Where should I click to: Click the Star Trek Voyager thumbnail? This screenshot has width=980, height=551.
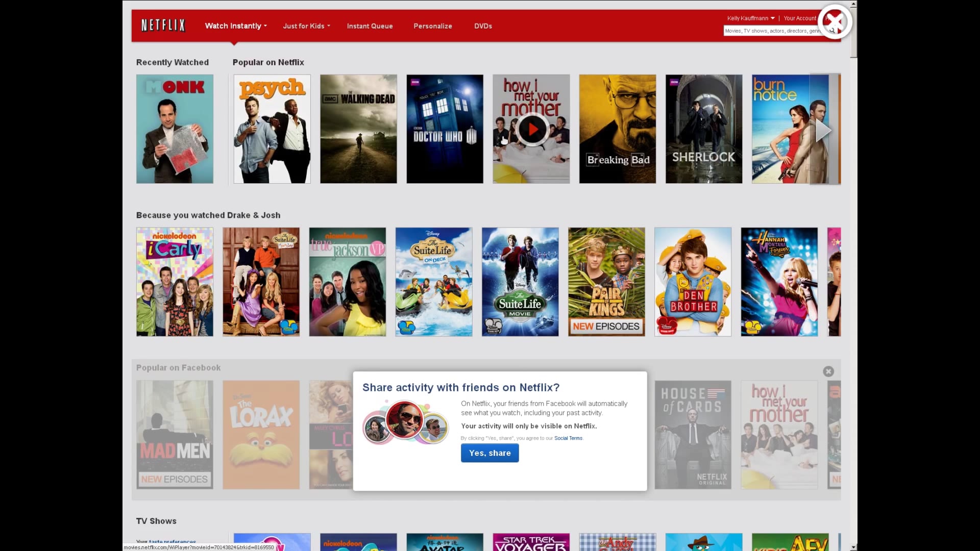pyautogui.click(x=531, y=542)
